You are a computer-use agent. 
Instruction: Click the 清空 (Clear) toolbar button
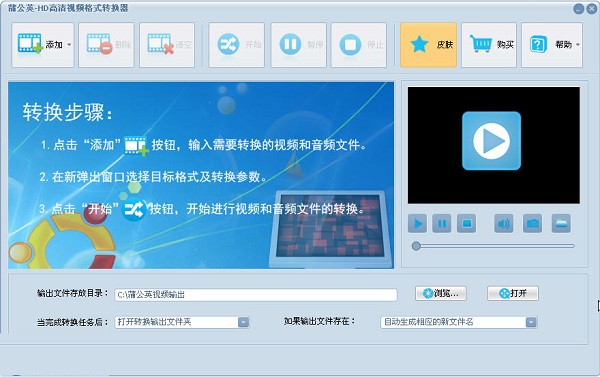click(x=167, y=45)
